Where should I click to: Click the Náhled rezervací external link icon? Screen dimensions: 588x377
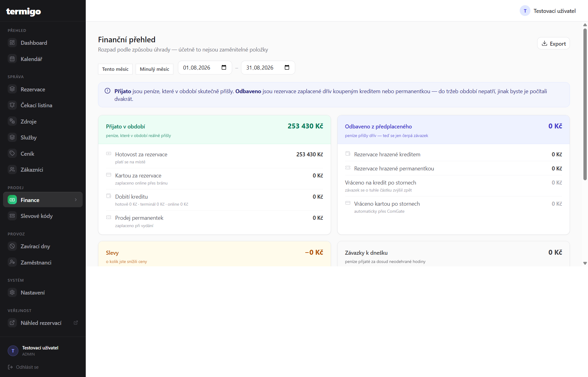coord(12,323)
